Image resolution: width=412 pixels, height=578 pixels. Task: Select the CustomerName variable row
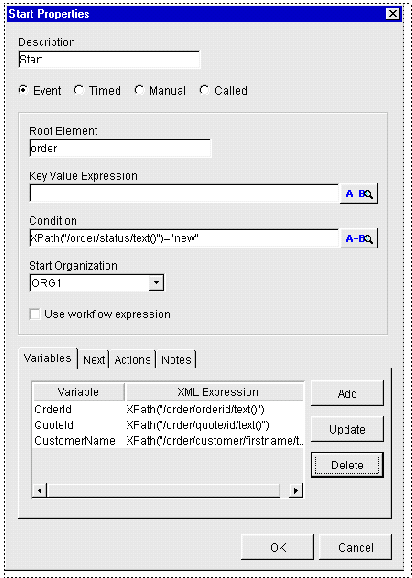(168, 441)
